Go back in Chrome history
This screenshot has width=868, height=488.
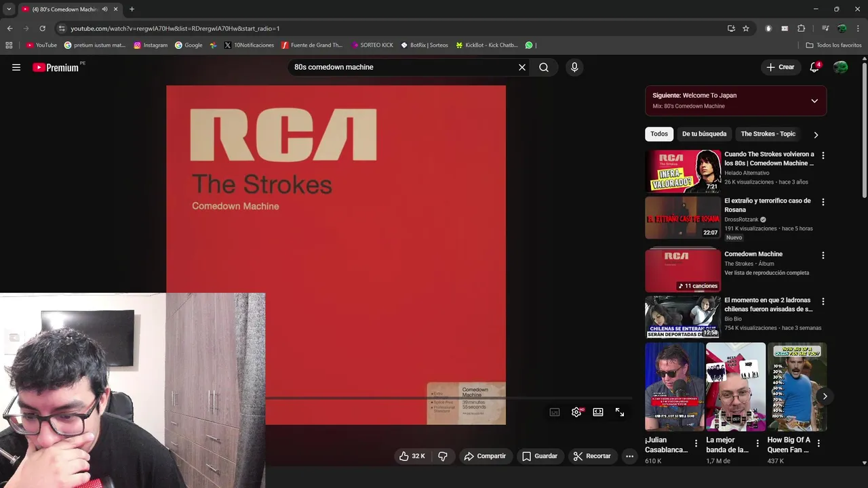pos(9,28)
